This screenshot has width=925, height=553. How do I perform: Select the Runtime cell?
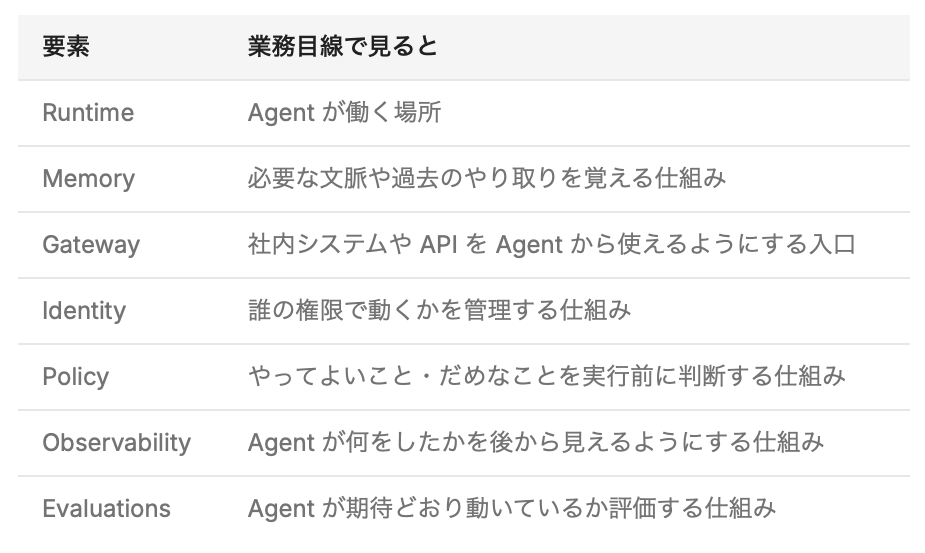click(x=88, y=113)
